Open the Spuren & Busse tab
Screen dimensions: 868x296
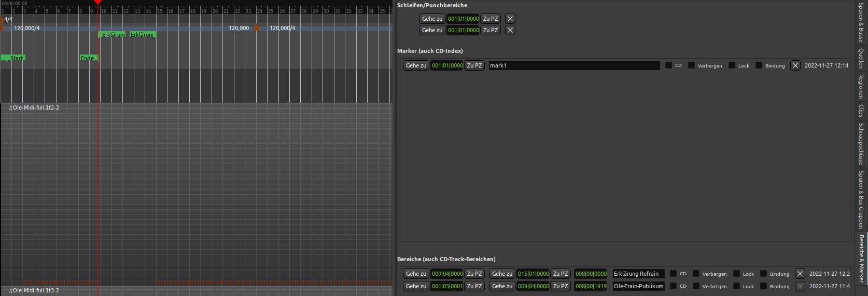point(861,22)
